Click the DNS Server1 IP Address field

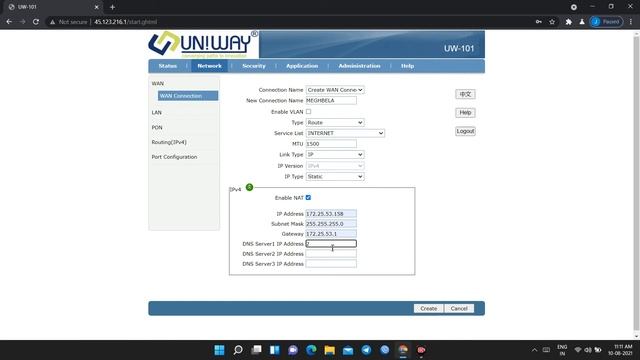click(x=331, y=244)
